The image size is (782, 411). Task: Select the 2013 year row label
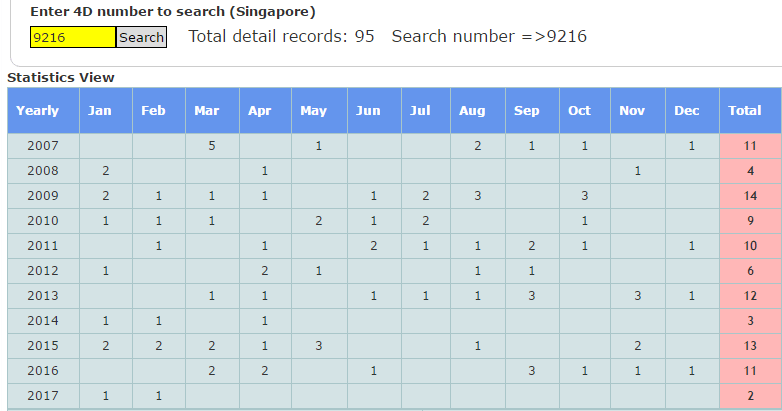(x=43, y=296)
